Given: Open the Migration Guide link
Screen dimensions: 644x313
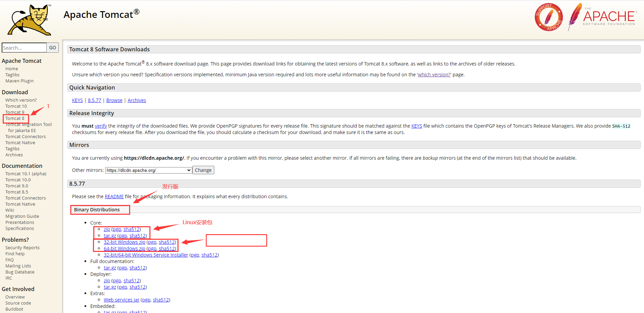Looking at the screenshot, I should pyautogui.click(x=22, y=216).
